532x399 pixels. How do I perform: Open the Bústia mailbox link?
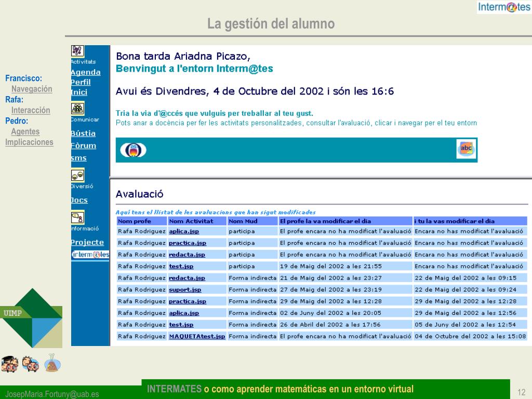83,134
